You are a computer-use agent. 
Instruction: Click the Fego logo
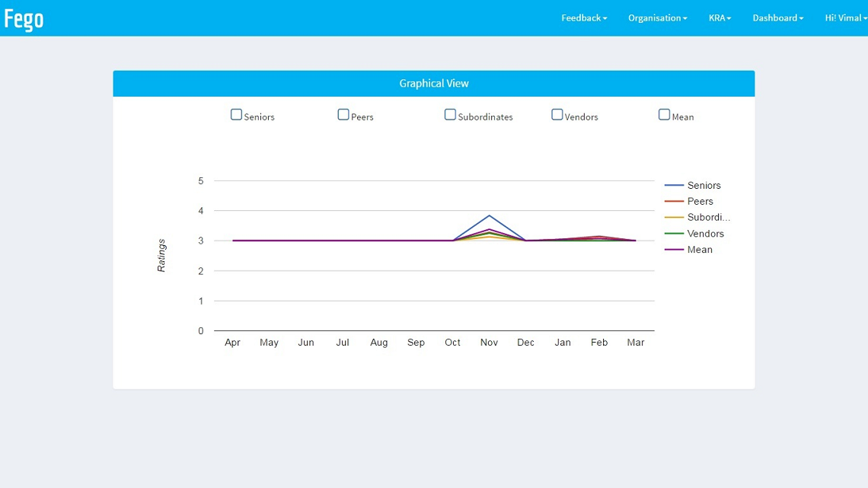pyautogui.click(x=24, y=18)
